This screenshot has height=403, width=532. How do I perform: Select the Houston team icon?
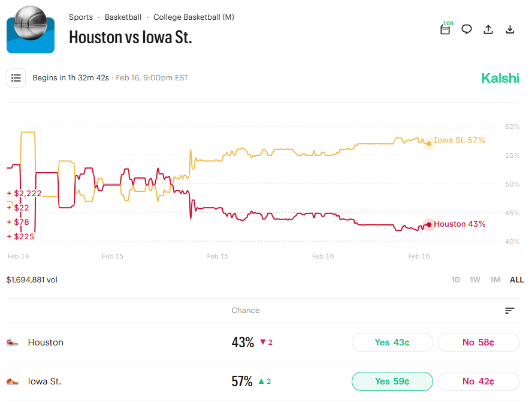tap(13, 342)
